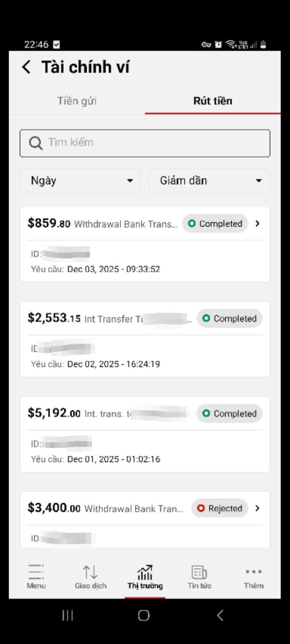Click the magnifier search icon

36,143
